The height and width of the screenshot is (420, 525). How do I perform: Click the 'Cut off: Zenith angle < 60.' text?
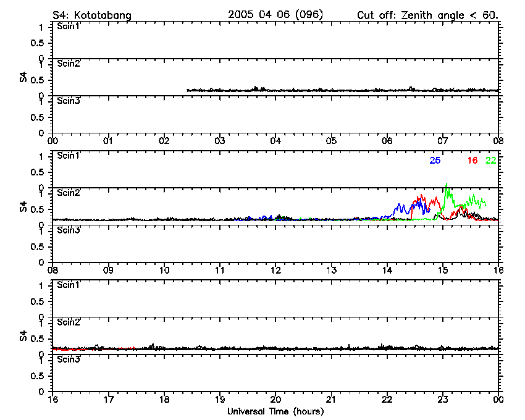pyautogui.click(x=427, y=15)
